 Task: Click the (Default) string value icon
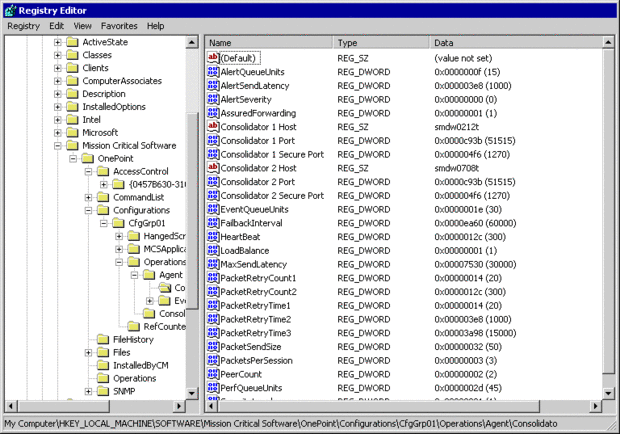tap(213, 58)
